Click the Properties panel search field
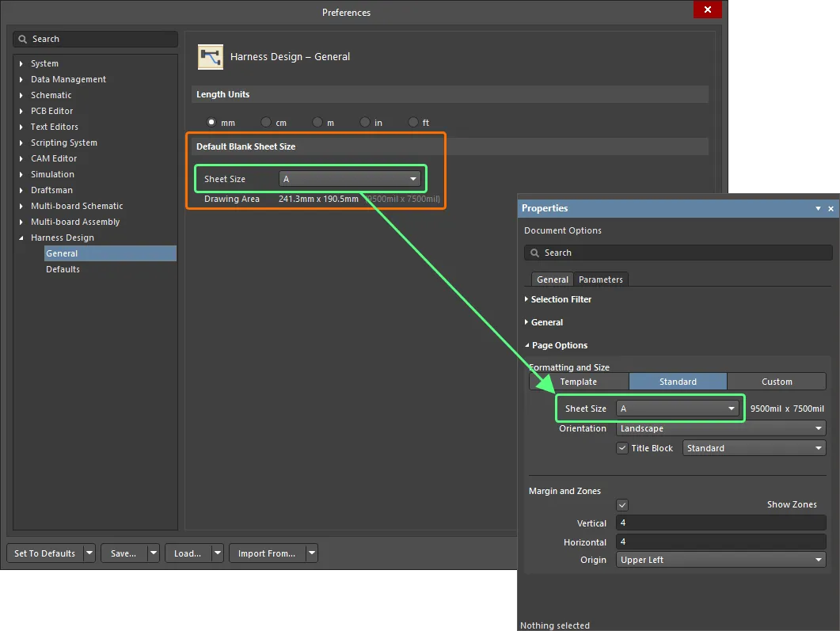This screenshot has height=631, width=840. click(x=678, y=253)
